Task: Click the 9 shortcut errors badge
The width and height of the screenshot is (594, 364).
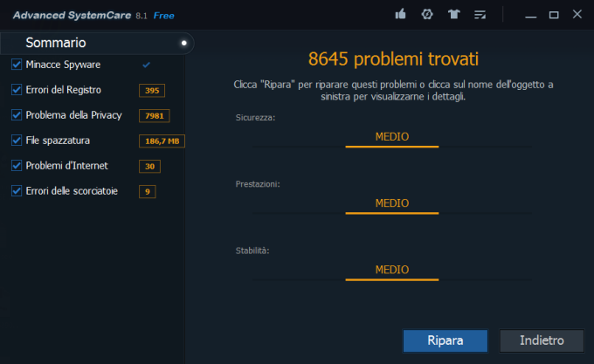Action: click(148, 191)
